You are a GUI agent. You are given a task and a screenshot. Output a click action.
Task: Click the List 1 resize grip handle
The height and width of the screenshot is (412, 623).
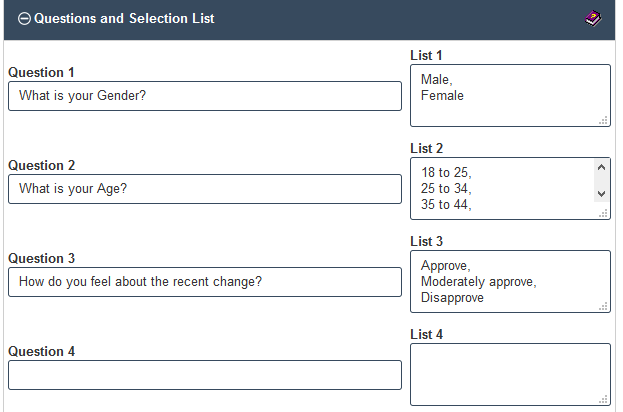(604, 121)
